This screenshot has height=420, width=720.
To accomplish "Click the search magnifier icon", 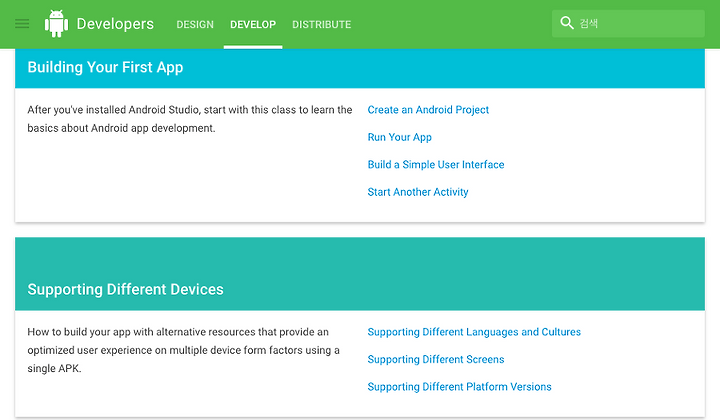I will coord(567,23).
